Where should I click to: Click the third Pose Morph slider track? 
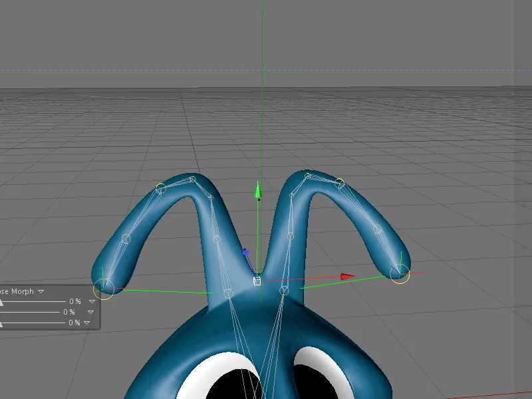pyautogui.click(x=33, y=323)
